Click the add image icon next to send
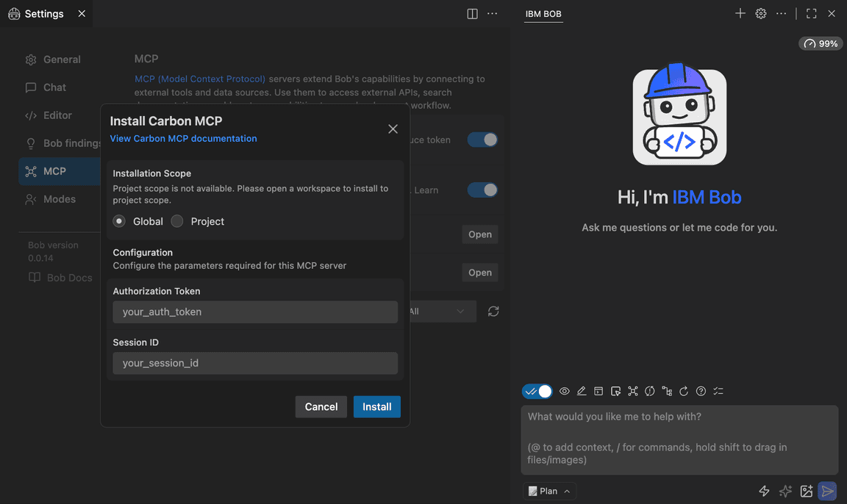The height and width of the screenshot is (504, 847). click(x=806, y=491)
